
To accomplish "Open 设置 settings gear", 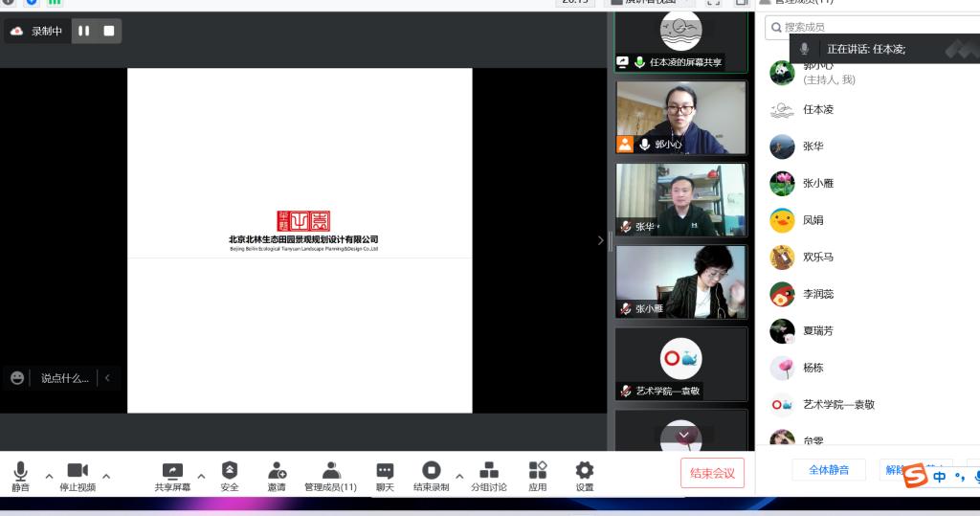I will (x=584, y=475).
